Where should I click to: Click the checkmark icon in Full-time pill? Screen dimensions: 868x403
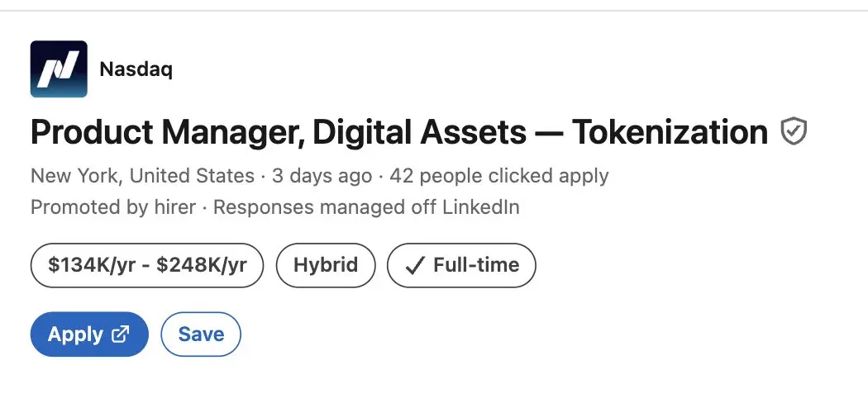tap(417, 265)
